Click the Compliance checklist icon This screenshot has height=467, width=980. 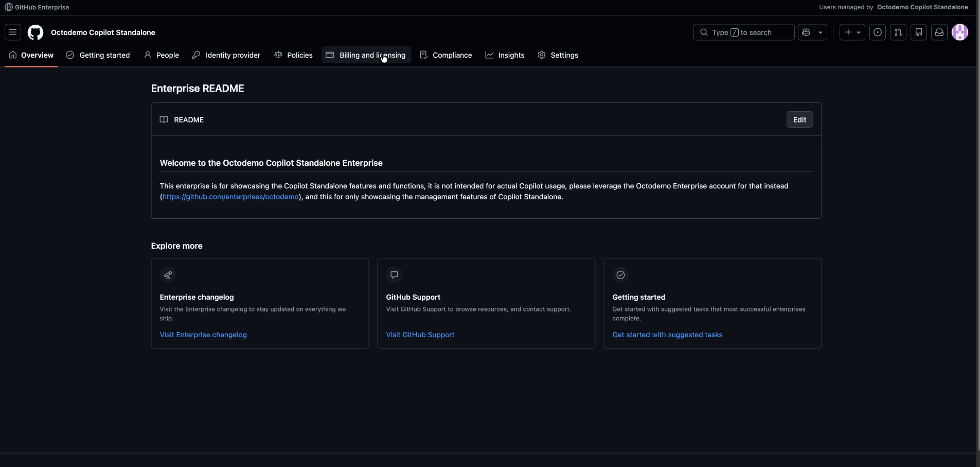point(423,55)
